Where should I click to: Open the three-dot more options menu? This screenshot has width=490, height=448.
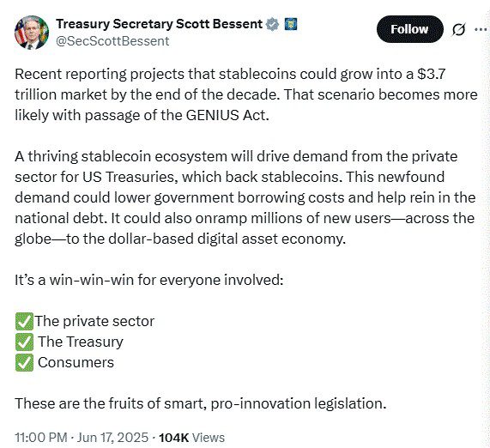pyautogui.click(x=481, y=29)
